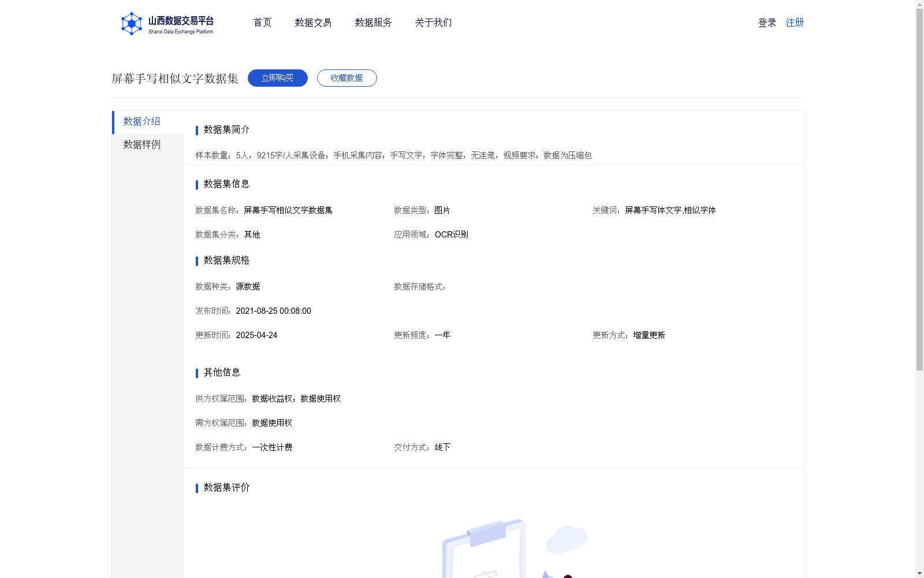Click the OCR识别 application field value
Image resolution: width=924 pixels, height=578 pixels.
tap(452, 235)
